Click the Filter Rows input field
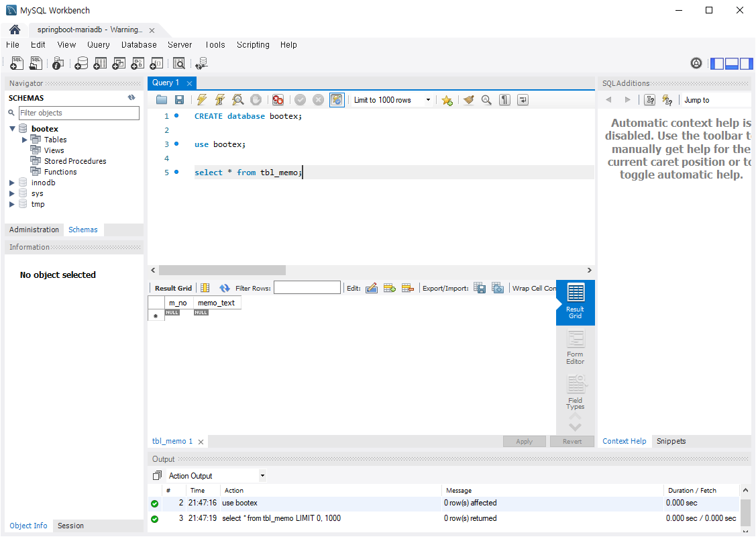 pos(307,287)
